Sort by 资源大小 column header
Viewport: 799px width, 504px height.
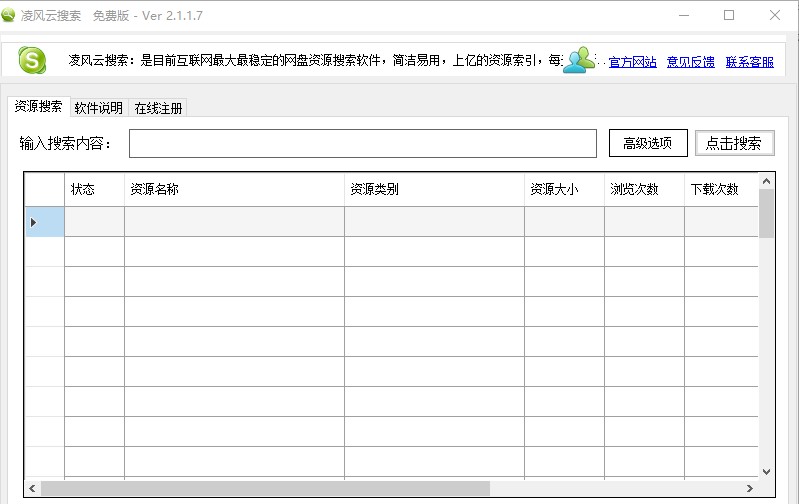[565, 190]
